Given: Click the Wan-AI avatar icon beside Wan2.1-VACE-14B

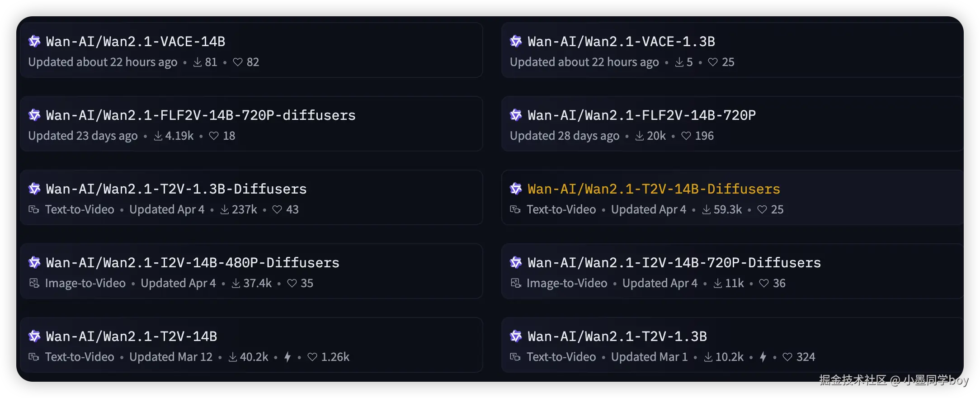Looking at the screenshot, I should coord(34,42).
